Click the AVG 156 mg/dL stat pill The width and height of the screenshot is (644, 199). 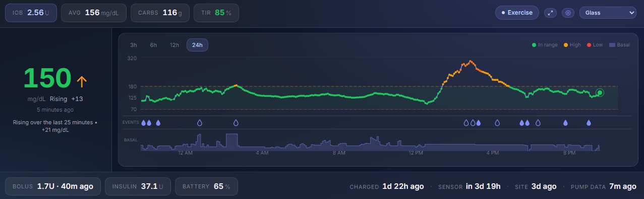[x=94, y=13]
